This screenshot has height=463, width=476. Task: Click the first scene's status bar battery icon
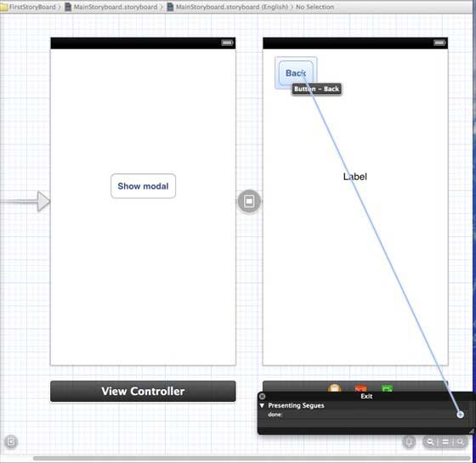(x=227, y=42)
